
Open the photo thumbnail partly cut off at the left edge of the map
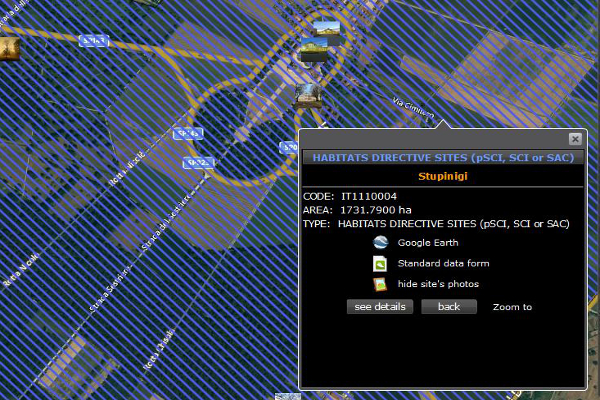(x=9, y=49)
